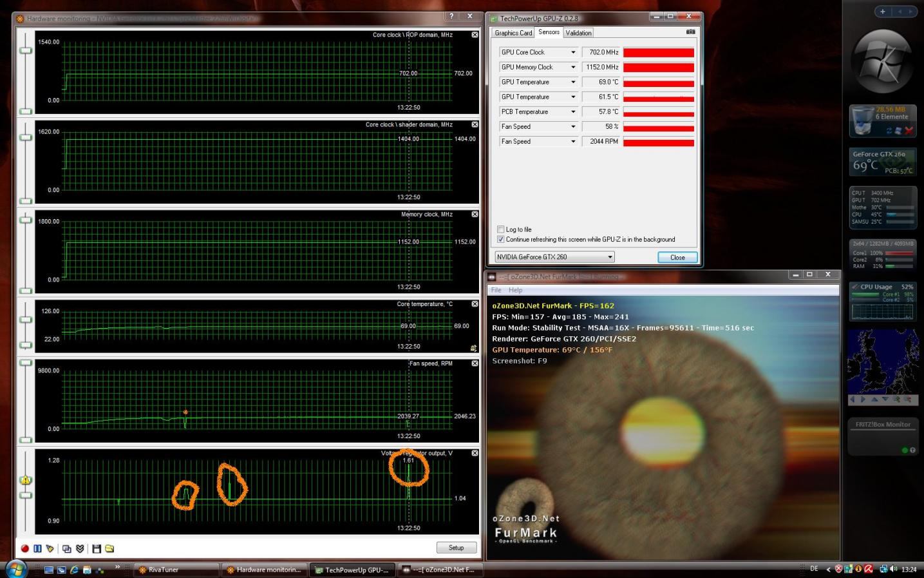Click the double down-chevron icon in monitoring toolbar

click(80, 548)
